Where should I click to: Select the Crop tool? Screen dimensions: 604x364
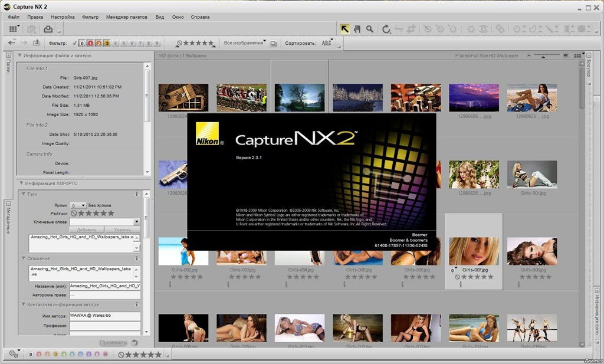point(411,29)
